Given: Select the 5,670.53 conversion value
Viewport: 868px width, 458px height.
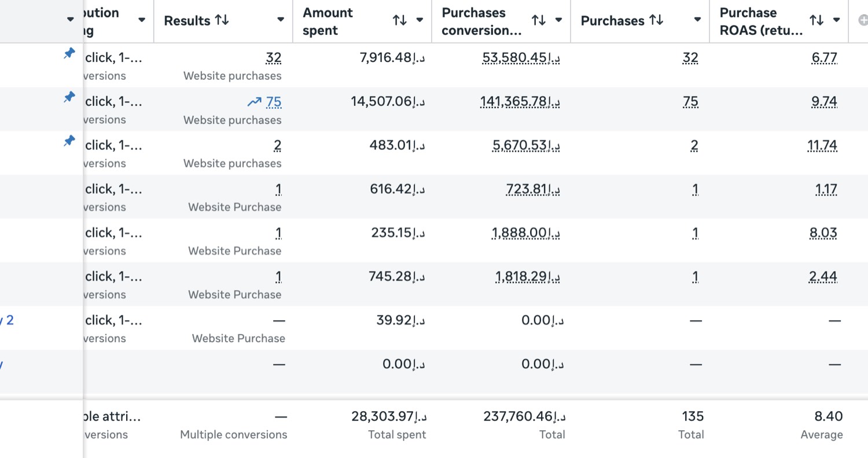Looking at the screenshot, I should tap(526, 145).
